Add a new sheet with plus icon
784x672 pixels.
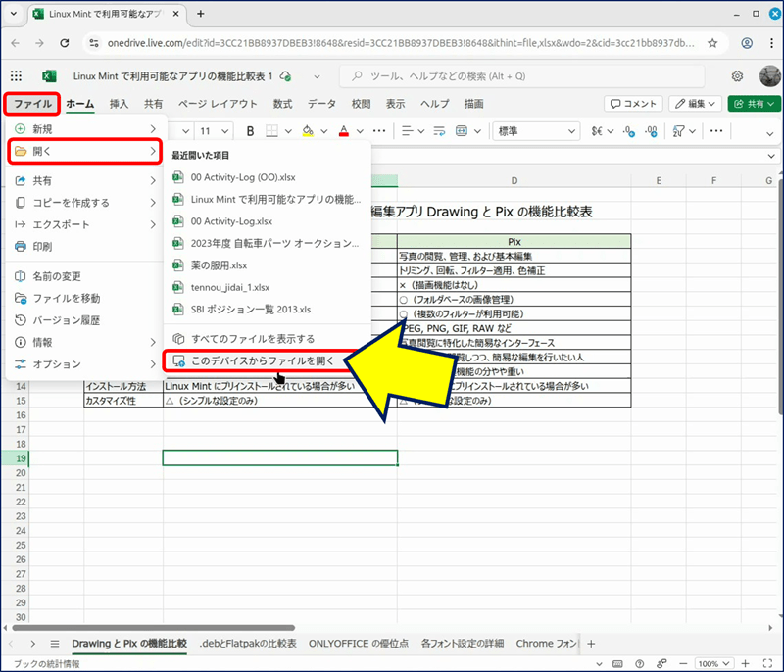pos(591,644)
